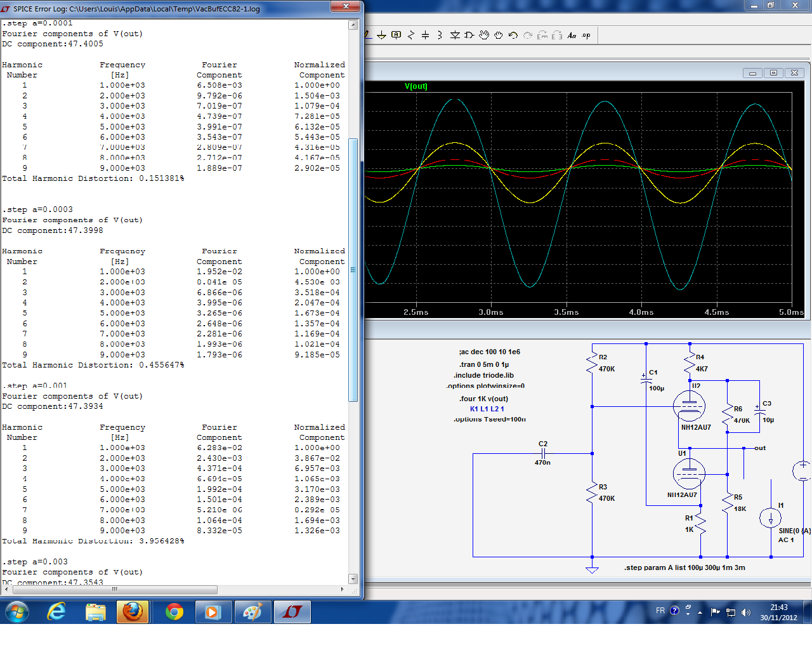The image size is (812, 650).
Task: Click the V(out) trace label in waveform
Action: (416, 86)
